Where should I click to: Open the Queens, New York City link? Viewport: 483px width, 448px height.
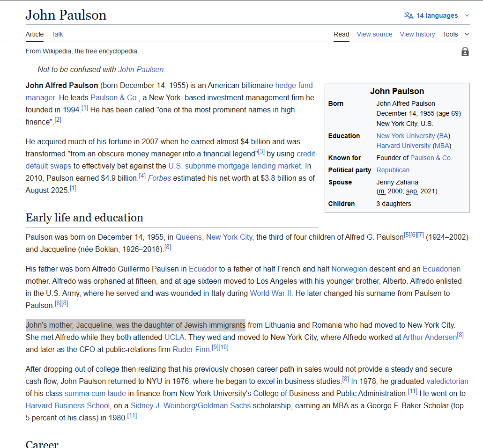[x=214, y=237]
